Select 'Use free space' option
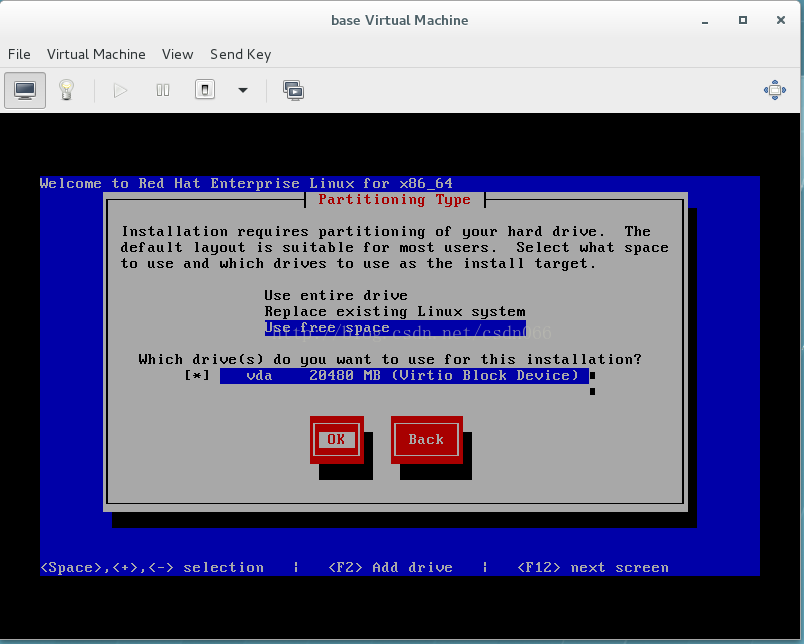This screenshot has height=644, width=804. coord(395,328)
